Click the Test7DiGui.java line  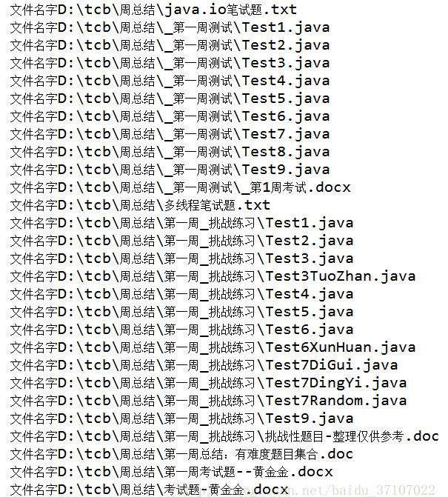click(x=204, y=365)
